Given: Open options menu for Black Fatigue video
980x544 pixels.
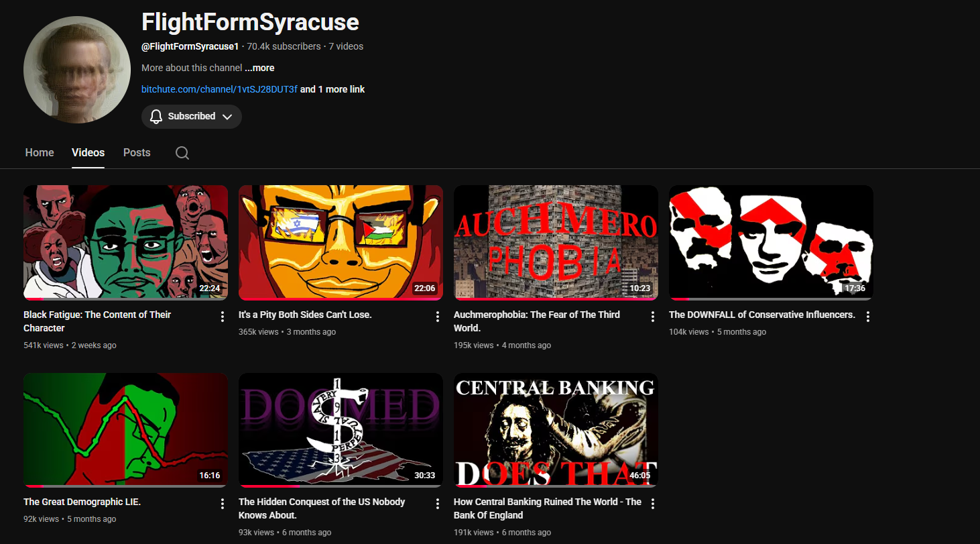Looking at the screenshot, I should click(223, 317).
